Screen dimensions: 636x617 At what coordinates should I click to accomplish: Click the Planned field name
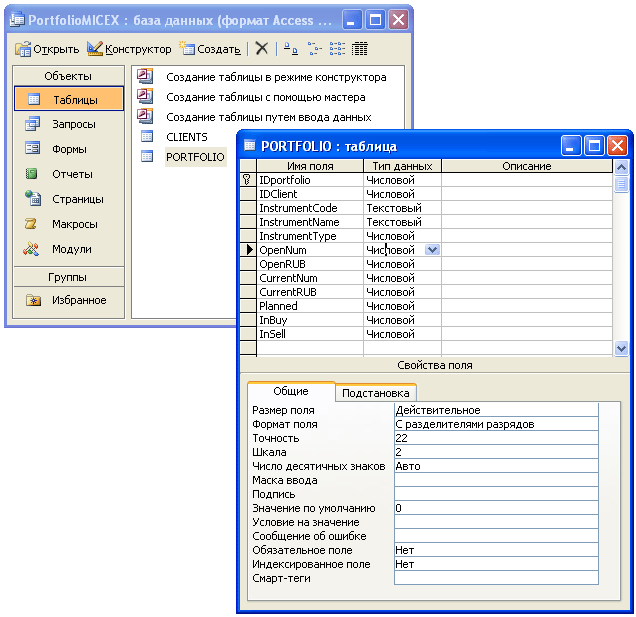310,306
